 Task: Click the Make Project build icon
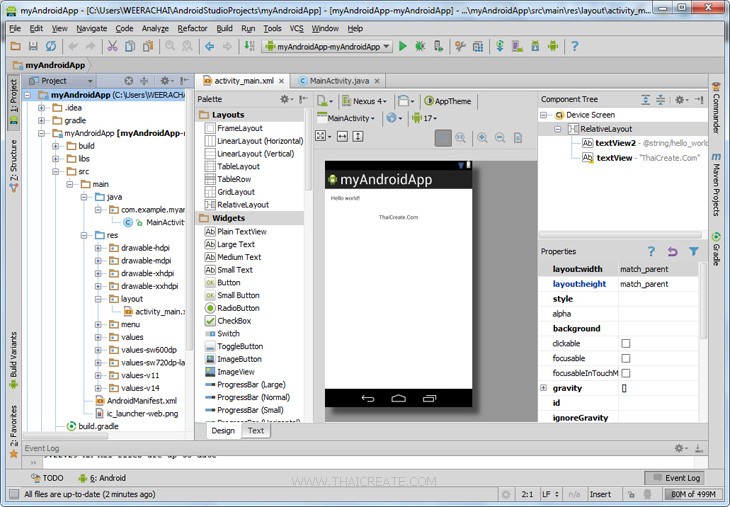[250, 46]
